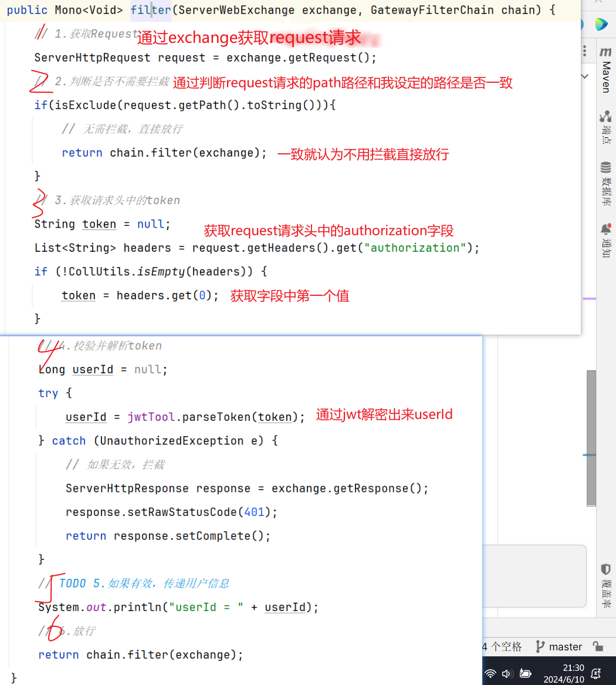Click the 'TODO 5.如果有效，传递用户信息' comment
This screenshot has width=616, height=685.
(x=144, y=583)
